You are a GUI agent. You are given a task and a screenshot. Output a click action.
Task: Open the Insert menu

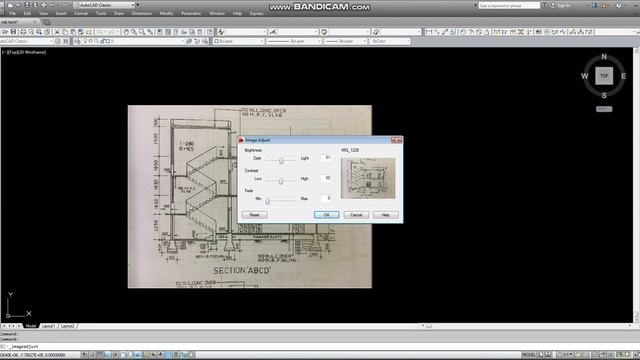[x=61, y=13]
